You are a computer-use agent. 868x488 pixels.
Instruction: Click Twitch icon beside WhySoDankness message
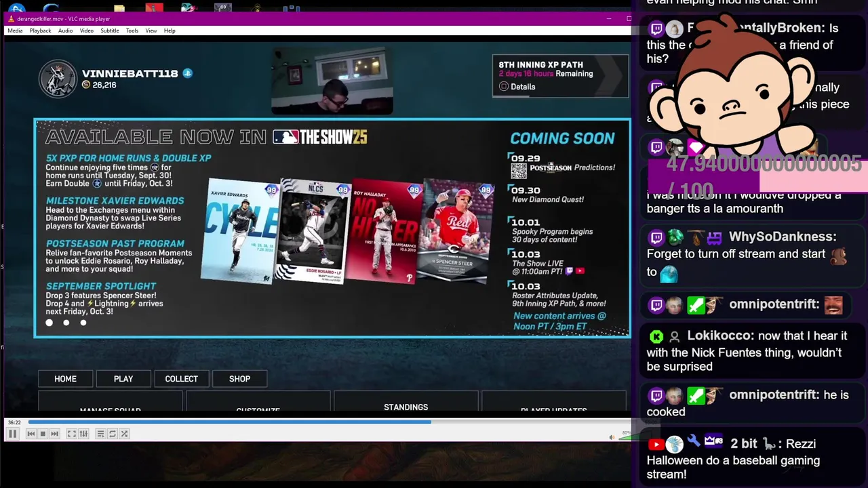point(656,237)
